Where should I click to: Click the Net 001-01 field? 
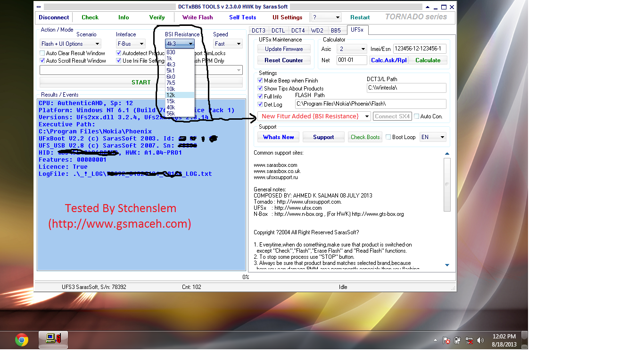tap(352, 60)
